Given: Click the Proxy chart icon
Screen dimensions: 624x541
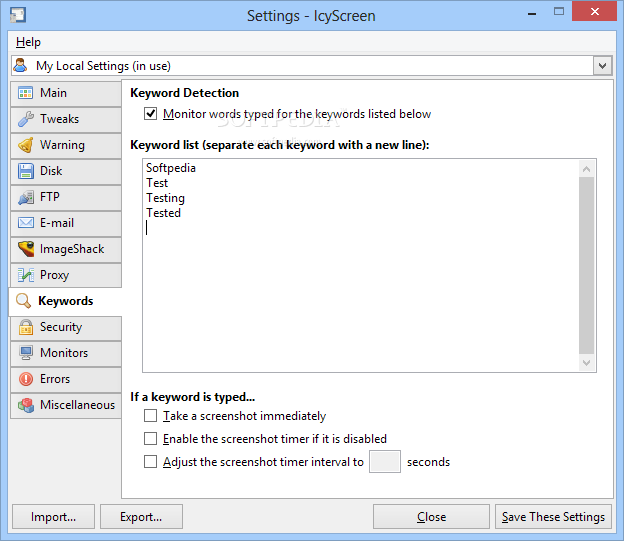Looking at the screenshot, I should [25, 275].
